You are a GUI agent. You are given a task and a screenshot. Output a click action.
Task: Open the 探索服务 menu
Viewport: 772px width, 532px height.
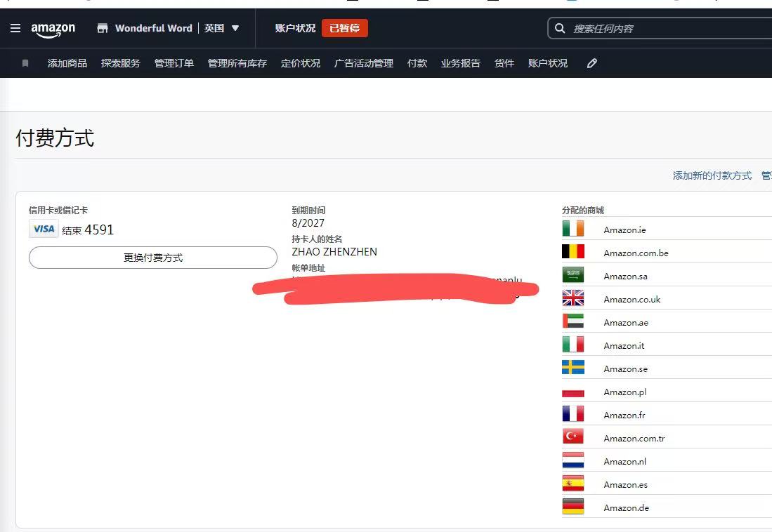121,63
